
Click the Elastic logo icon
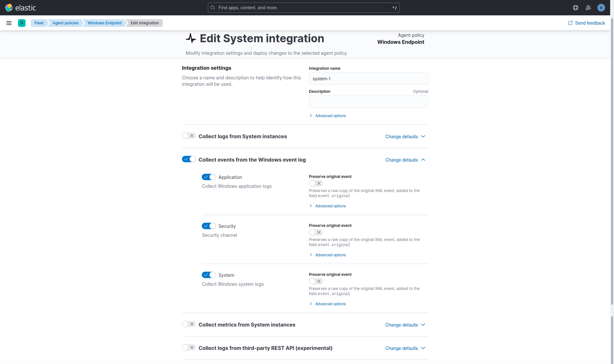coord(9,8)
